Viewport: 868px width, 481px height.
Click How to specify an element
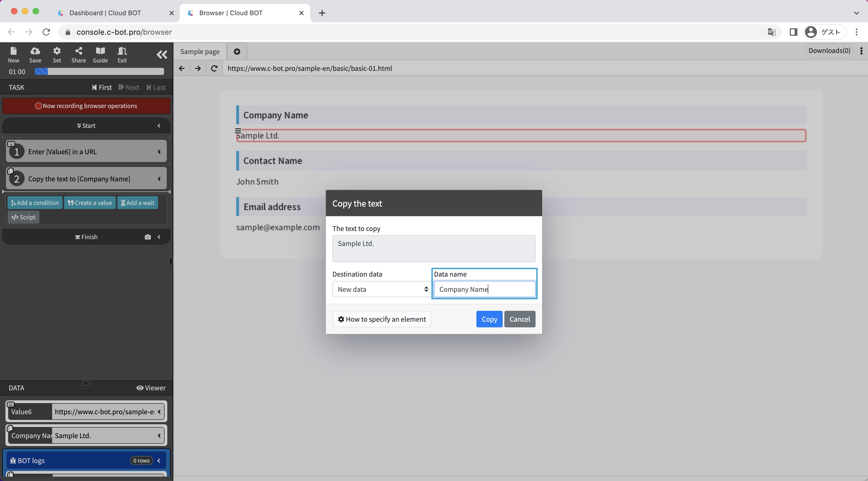coord(382,319)
